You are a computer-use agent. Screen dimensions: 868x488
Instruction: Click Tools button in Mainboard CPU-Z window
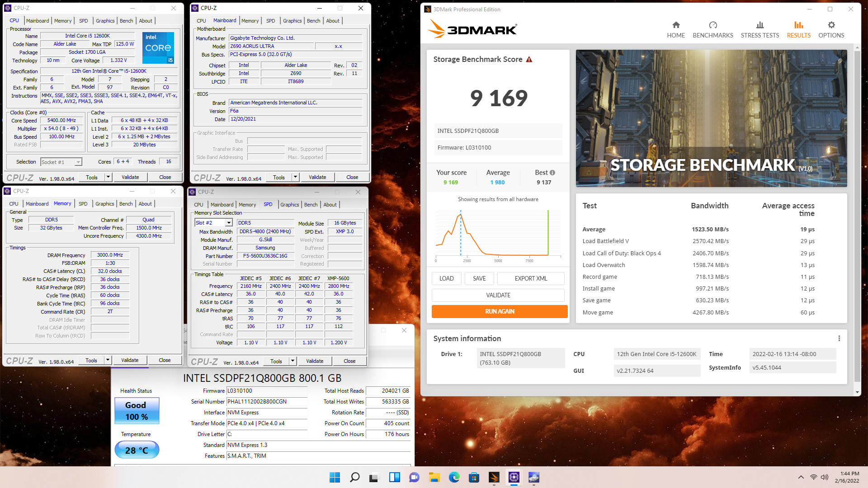[x=279, y=177]
